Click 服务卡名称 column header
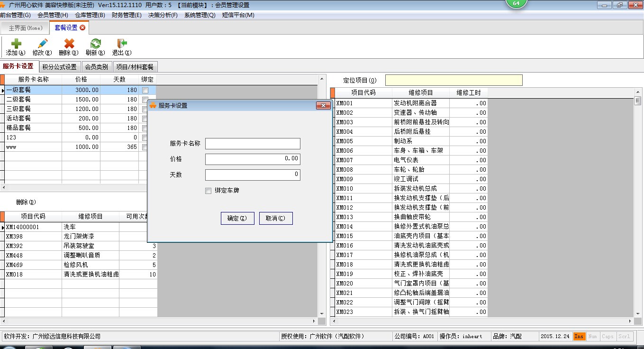Image resolution: width=644 pixels, height=349 pixels. (x=33, y=80)
